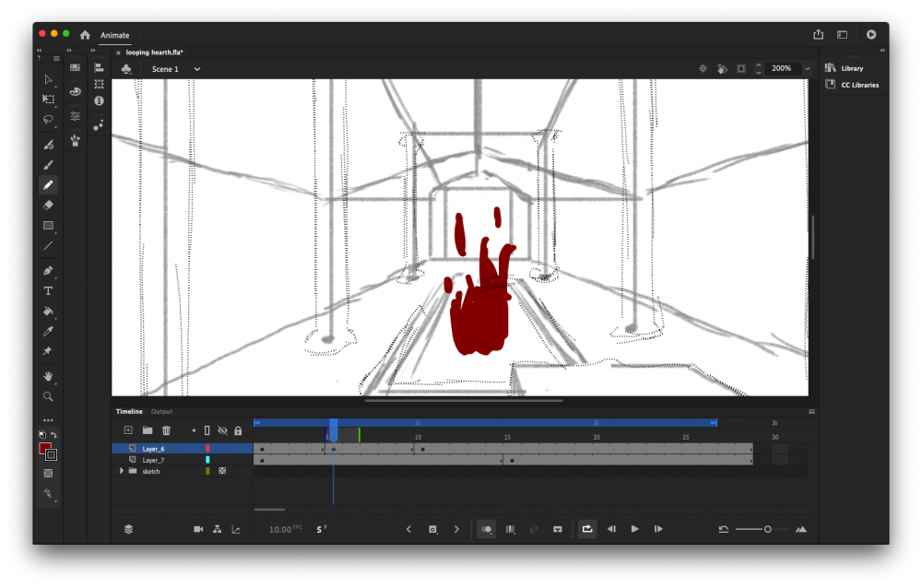Select Layer_7 in the timeline
This screenshot has height=588, width=922.
[153, 460]
